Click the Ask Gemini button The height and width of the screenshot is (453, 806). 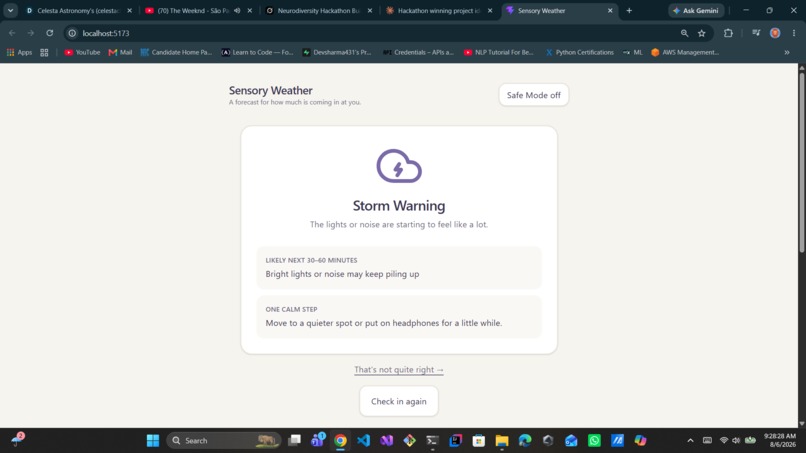click(x=696, y=10)
